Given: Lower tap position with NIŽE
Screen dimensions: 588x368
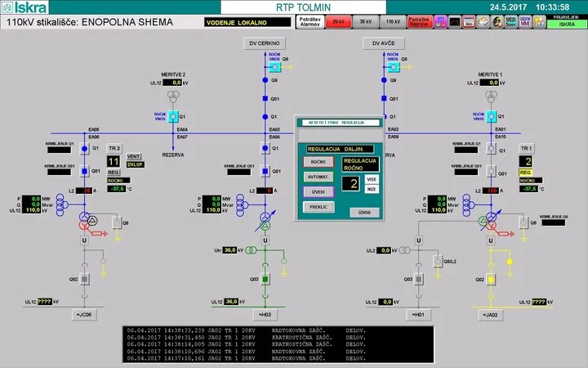Looking at the screenshot, I should tap(372, 189).
